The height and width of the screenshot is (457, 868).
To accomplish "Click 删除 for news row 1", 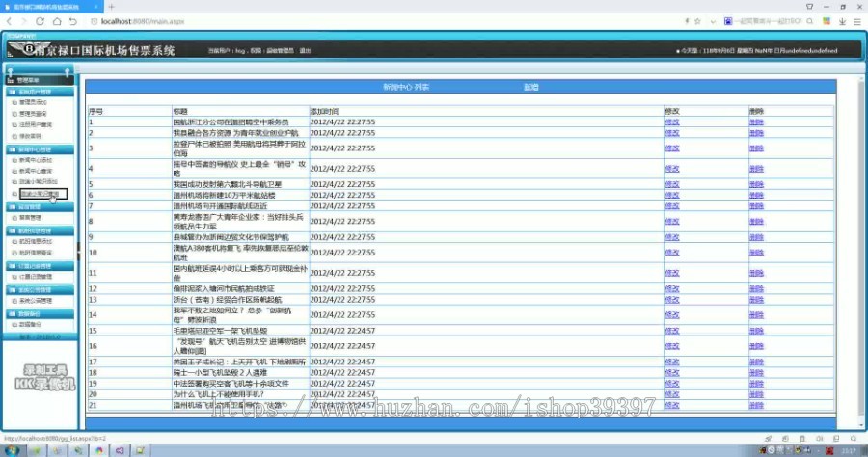I will [756, 122].
